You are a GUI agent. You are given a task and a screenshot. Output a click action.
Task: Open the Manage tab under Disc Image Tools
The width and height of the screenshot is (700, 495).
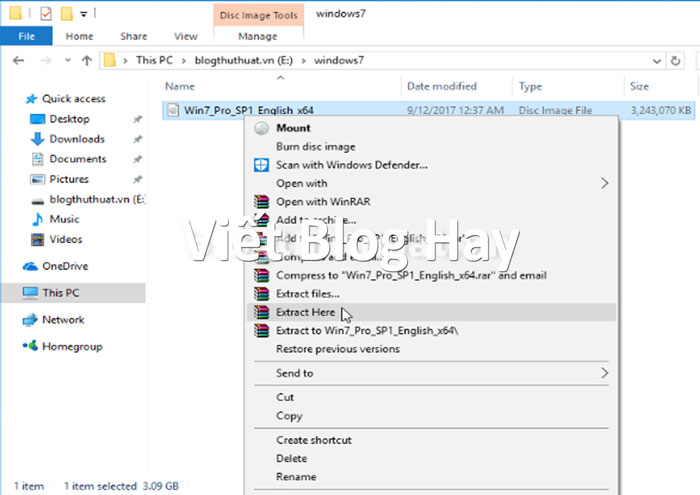258,36
